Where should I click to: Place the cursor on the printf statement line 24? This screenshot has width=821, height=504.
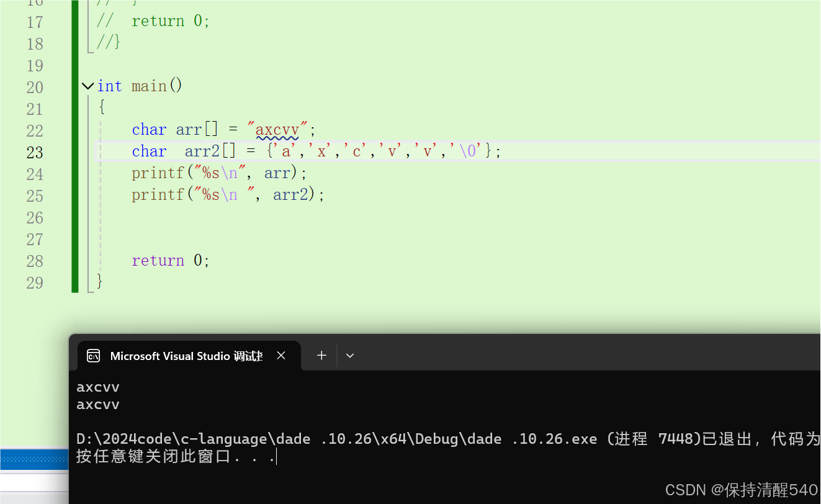217,173
